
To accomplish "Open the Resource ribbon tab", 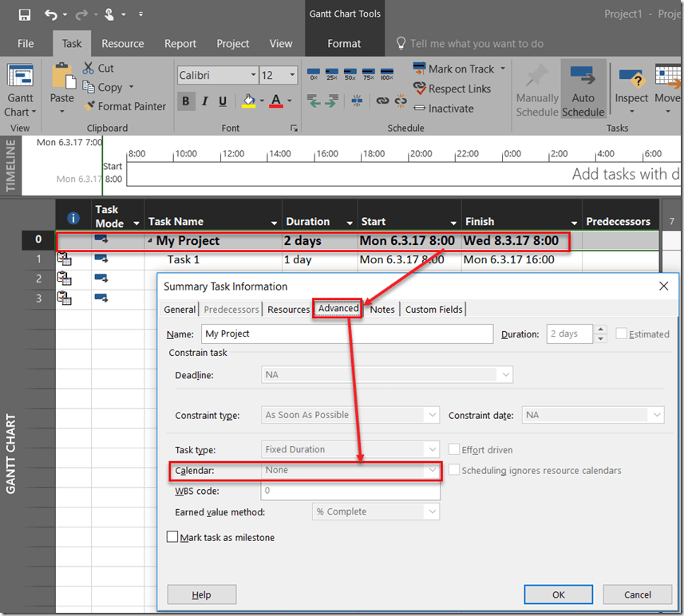I will coord(123,44).
